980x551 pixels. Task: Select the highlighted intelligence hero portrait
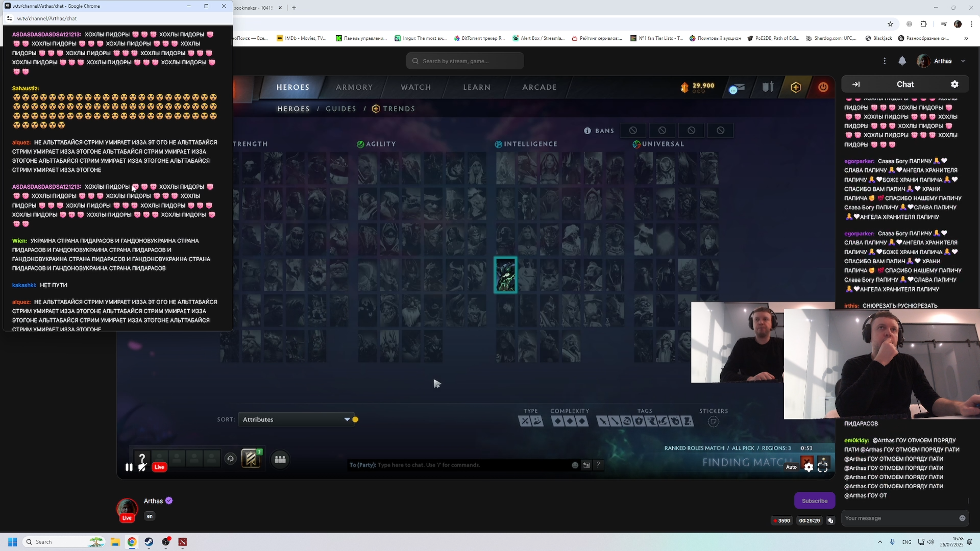pos(505,275)
